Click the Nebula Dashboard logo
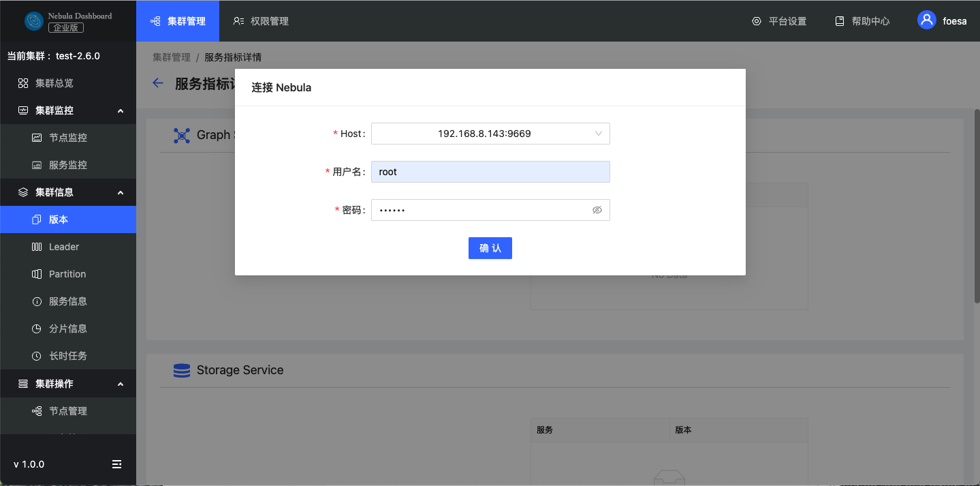The image size is (980, 486). 34,21
